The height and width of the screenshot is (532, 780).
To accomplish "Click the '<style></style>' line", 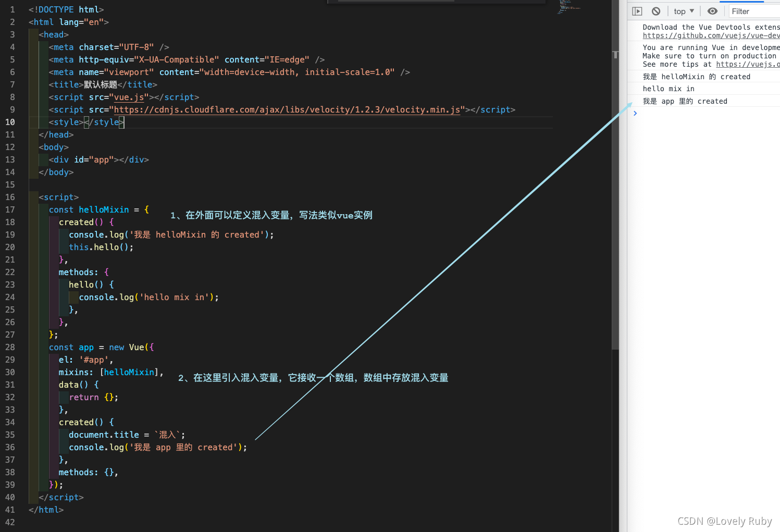I will 86,122.
